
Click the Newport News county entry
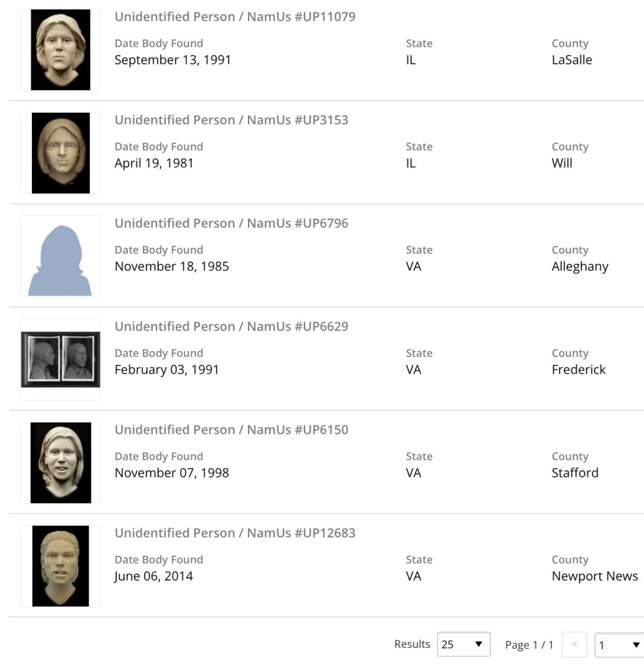coord(594,576)
